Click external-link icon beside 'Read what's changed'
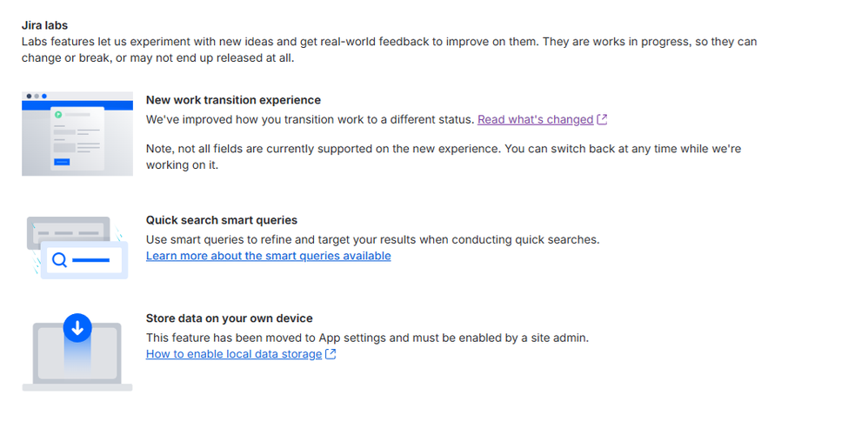Image resolution: width=868 pixels, height=422 pixels. [602, 119]
